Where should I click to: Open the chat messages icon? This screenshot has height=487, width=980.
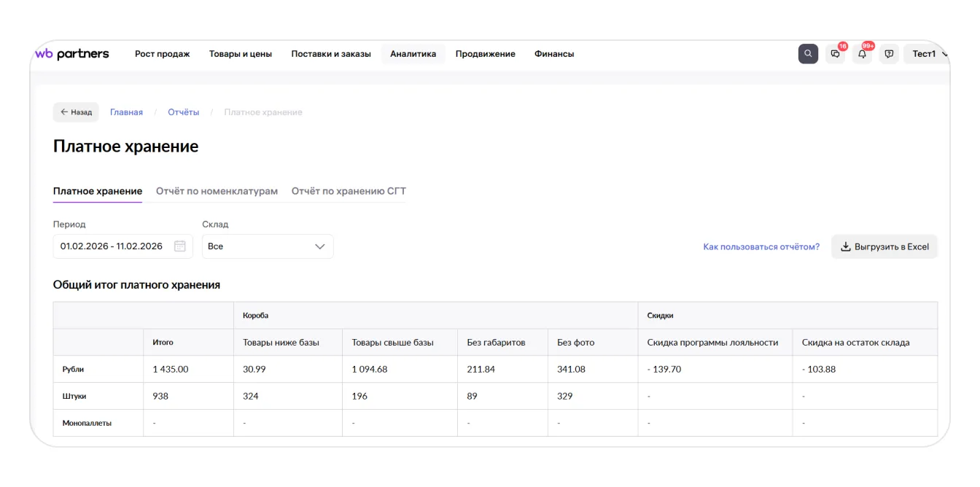point(835,54)
